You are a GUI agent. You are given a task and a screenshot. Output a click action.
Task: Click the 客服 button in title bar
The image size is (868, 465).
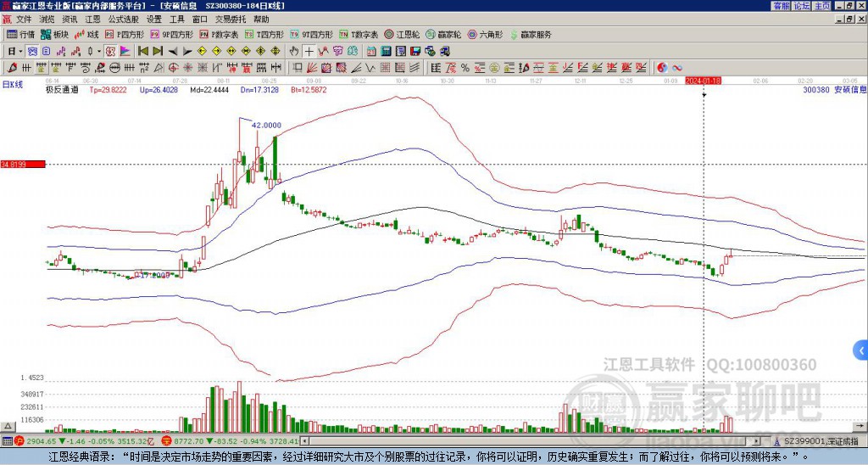(x=782, y=6)
